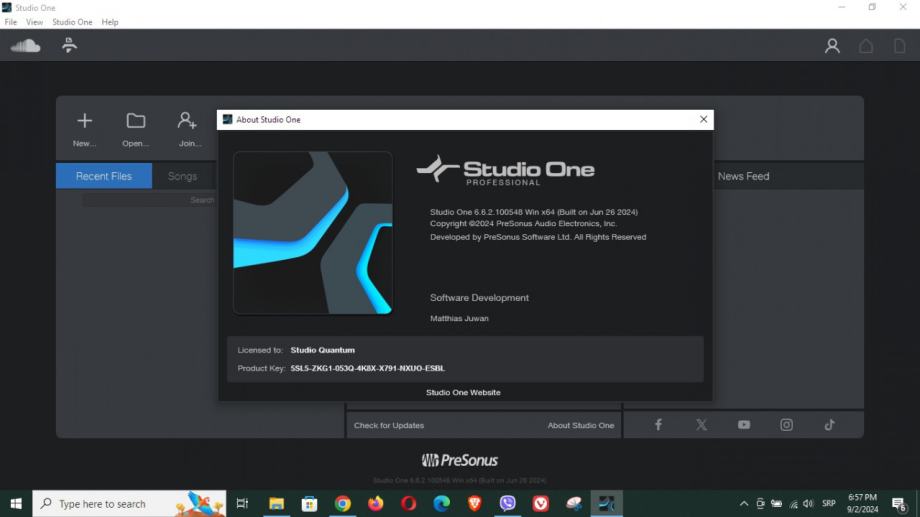Image resolution: width=920 pixels, height=517 pixels.
Task: Switch the SRP input language
Action: point(828,504)
